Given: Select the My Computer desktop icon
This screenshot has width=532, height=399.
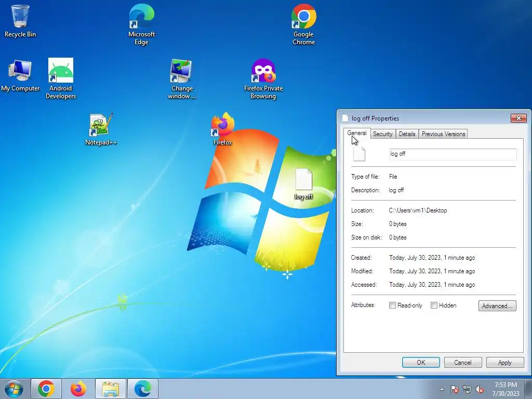Looking at the screenshot, I should point(20,75).
